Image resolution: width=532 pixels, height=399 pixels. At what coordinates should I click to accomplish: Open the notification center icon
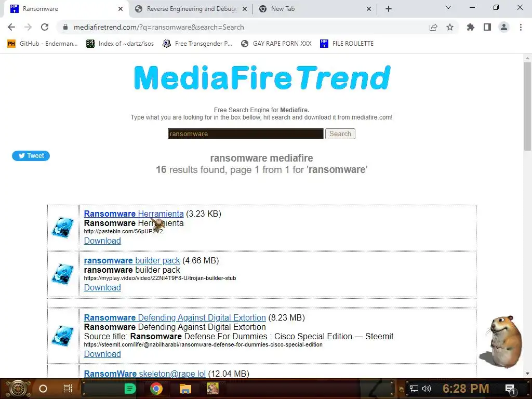coord(510,389)
